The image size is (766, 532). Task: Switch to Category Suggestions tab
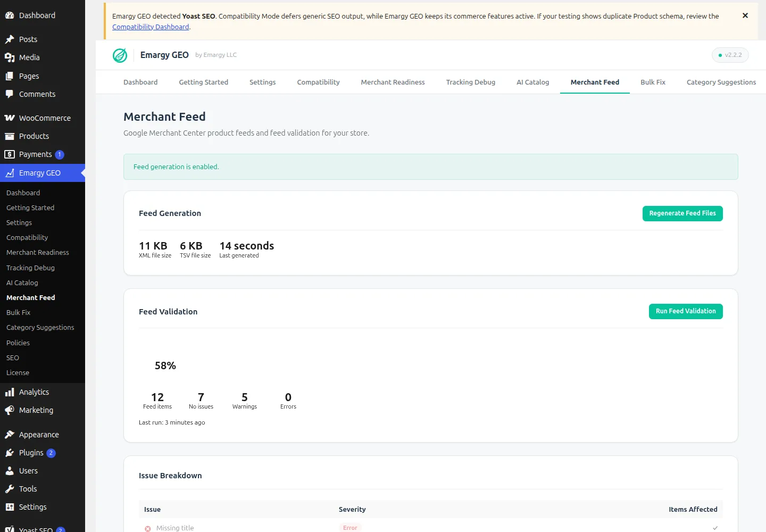pos(721,82)
